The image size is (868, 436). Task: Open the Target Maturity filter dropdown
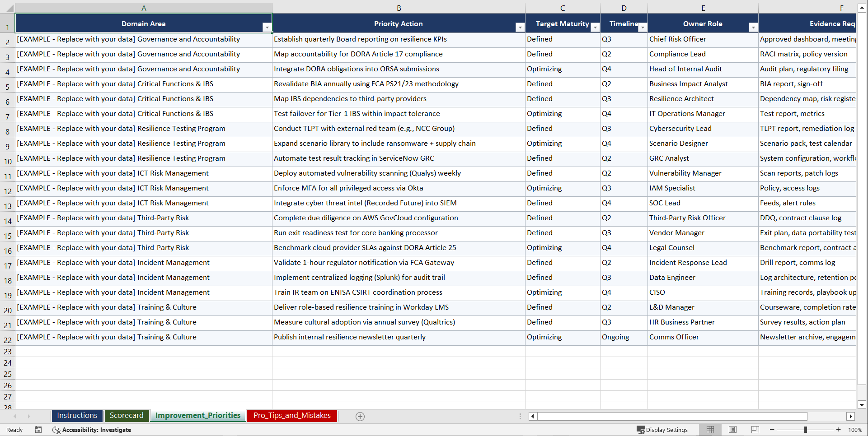click(x=595, y=27)
